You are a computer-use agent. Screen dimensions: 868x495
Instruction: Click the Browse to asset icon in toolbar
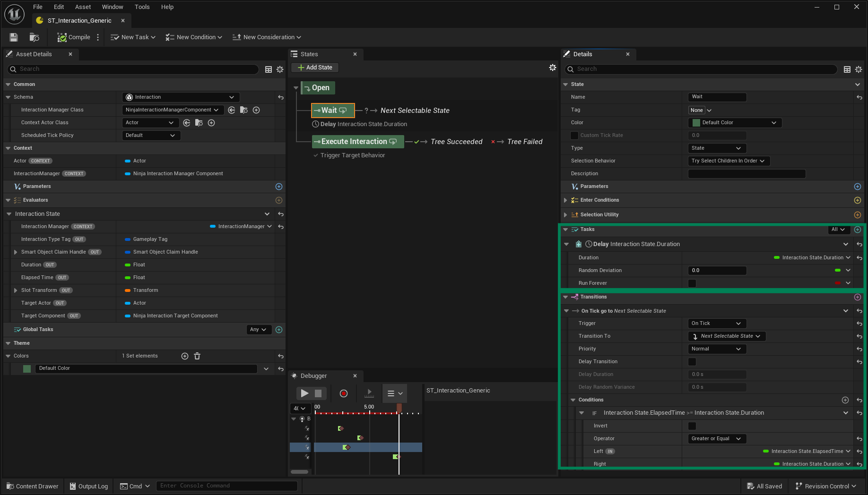pos(34,37)
